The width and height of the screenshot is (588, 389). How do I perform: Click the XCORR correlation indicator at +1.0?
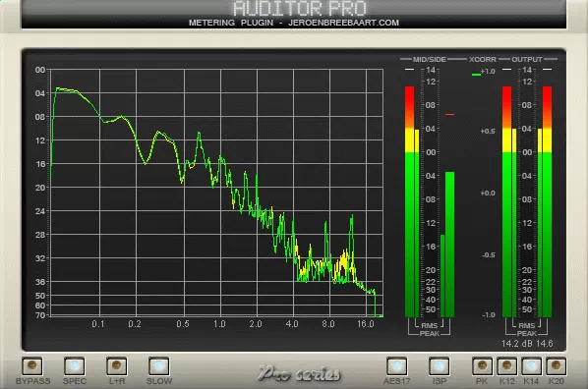(x=476, y=75)
